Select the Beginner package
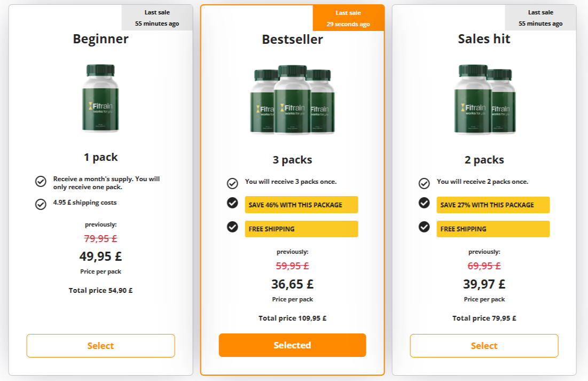 click(100, 346)
